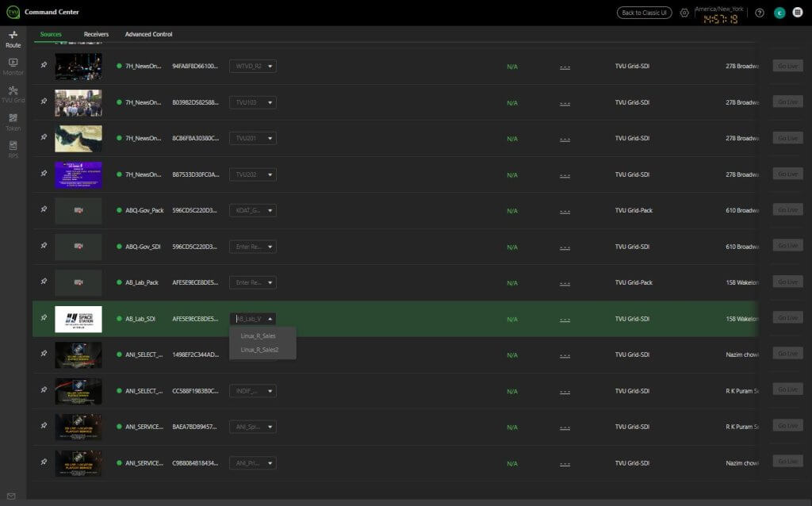The height and width of the screenshot is (506, 812).
Task: Click the mail envelope icon at sidebar bottom
Action: click(11, 496)
